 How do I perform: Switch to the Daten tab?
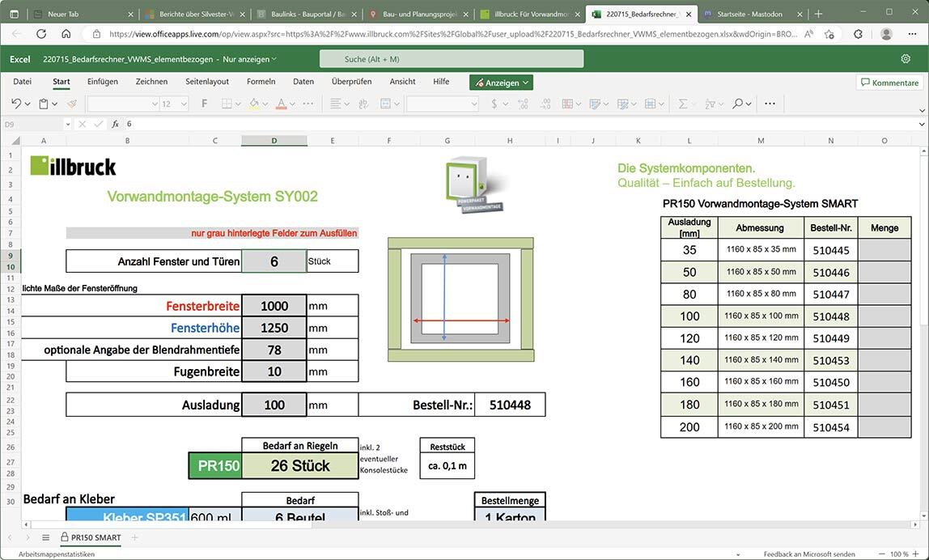point(303,82)
